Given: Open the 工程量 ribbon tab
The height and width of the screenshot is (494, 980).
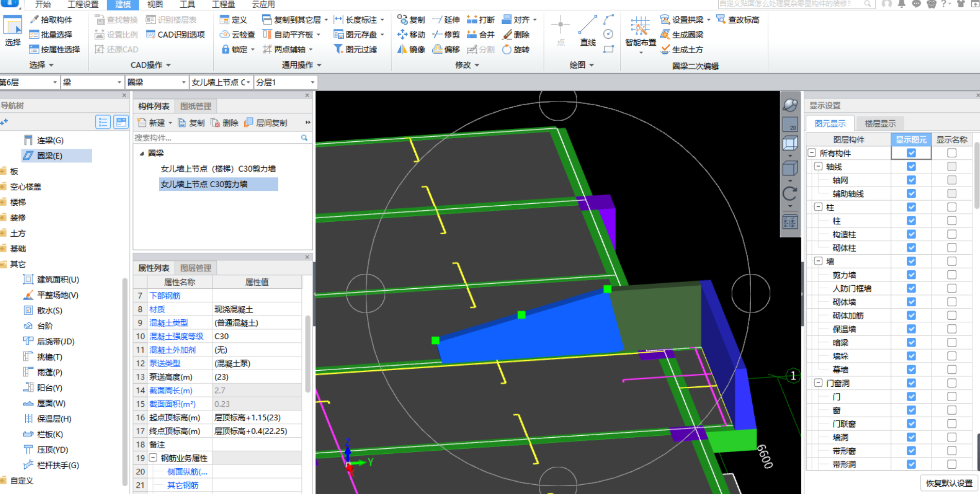Looking at the screenshot, I should [223, 5].
